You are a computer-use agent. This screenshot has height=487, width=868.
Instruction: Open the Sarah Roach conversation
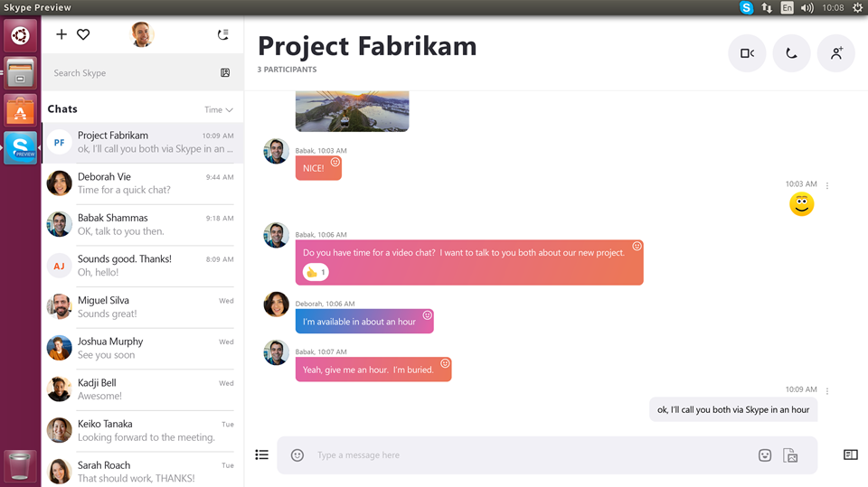(x=143, y=472)
